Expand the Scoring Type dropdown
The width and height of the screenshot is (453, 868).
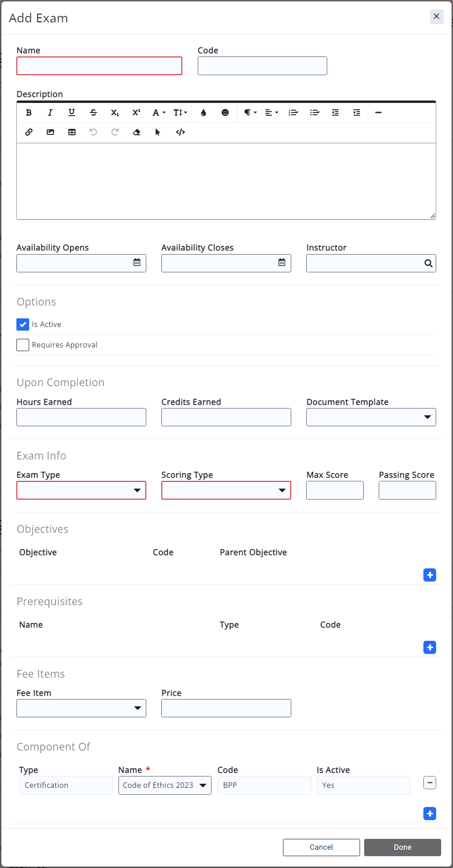click(226, 490)
